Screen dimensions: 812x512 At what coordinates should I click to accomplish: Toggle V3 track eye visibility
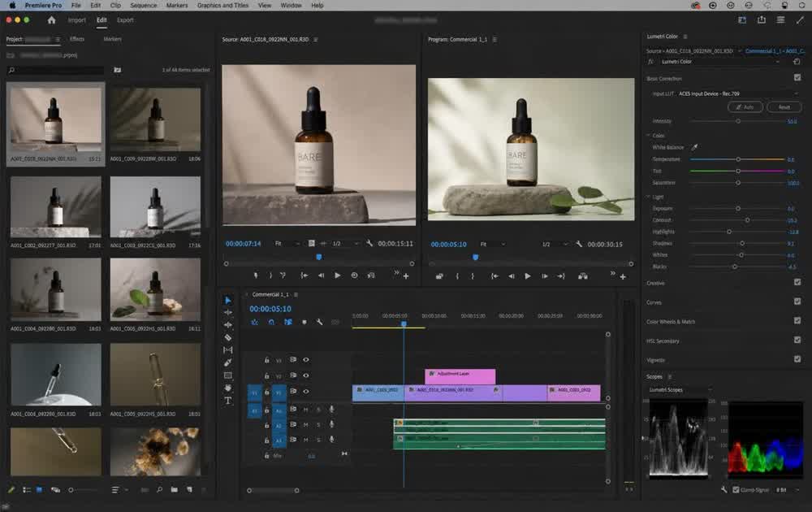tap(305, 360)
